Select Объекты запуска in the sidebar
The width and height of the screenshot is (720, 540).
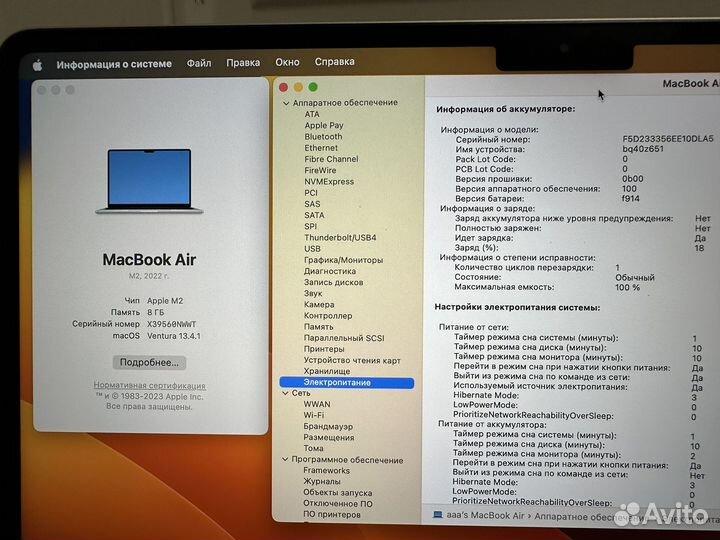(x=337, y=492)
